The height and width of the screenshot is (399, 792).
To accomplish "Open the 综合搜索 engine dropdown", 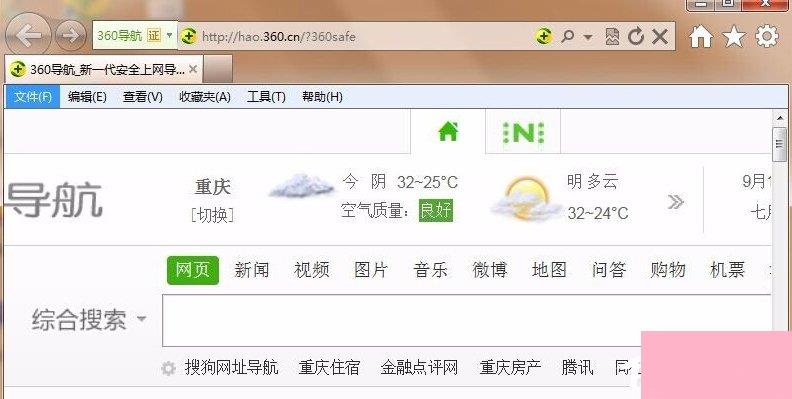I will 89,320.
